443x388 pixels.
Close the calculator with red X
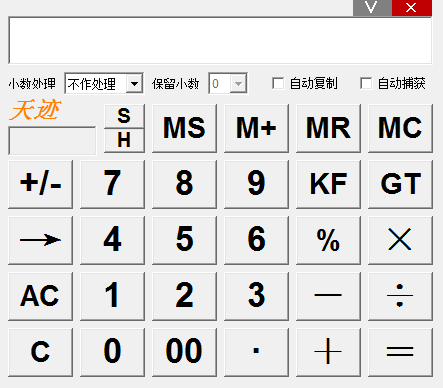412,8
